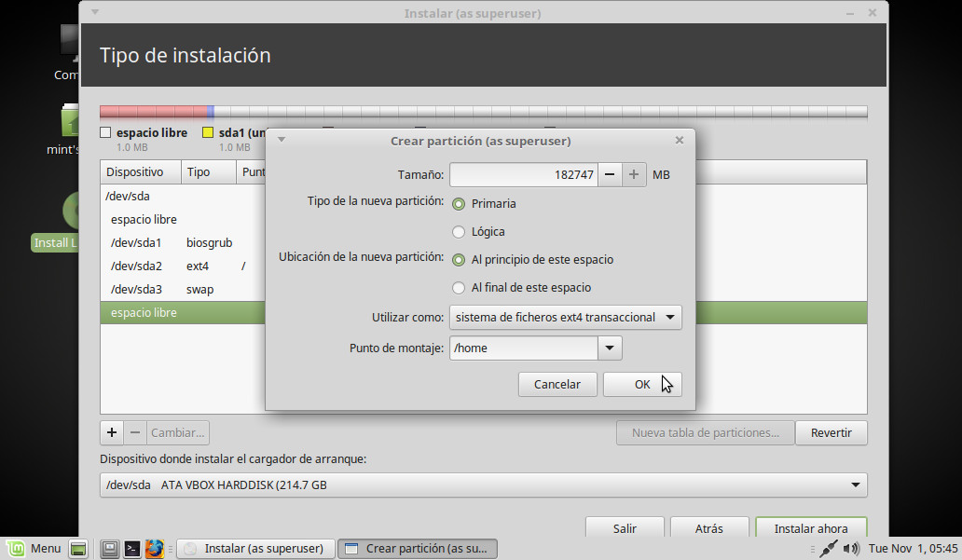The height and width of the screenshot is (560, 962).
Task: Click the show desktop icon in panel
Action: pos(78,549)
